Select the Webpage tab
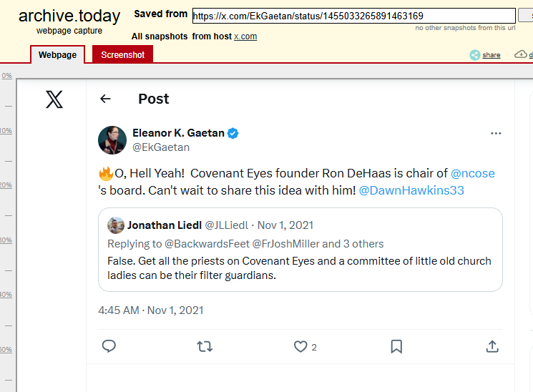533x392 pixels. coord(57,55)
